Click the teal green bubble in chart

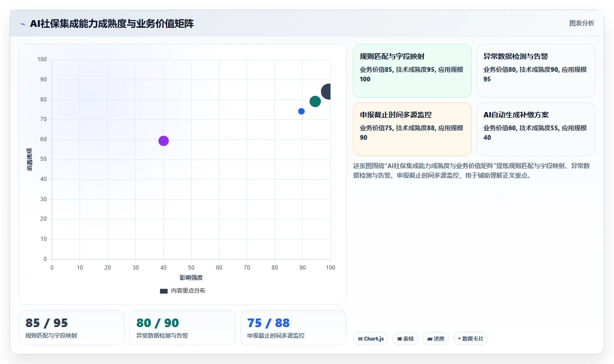tap(315, 101)
